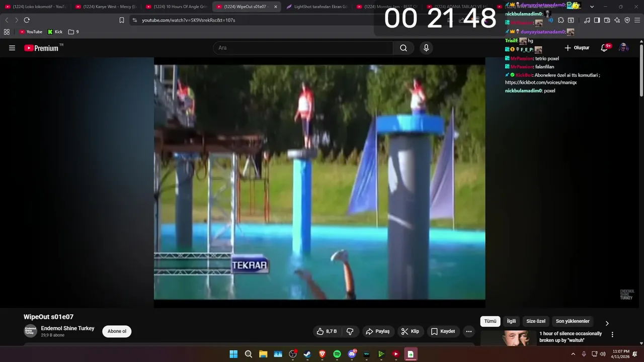The width and height of the screenshot is (644, 362).
Task: Open the YouTube guide hamburger menu
Action: click(x=12, y=48)
